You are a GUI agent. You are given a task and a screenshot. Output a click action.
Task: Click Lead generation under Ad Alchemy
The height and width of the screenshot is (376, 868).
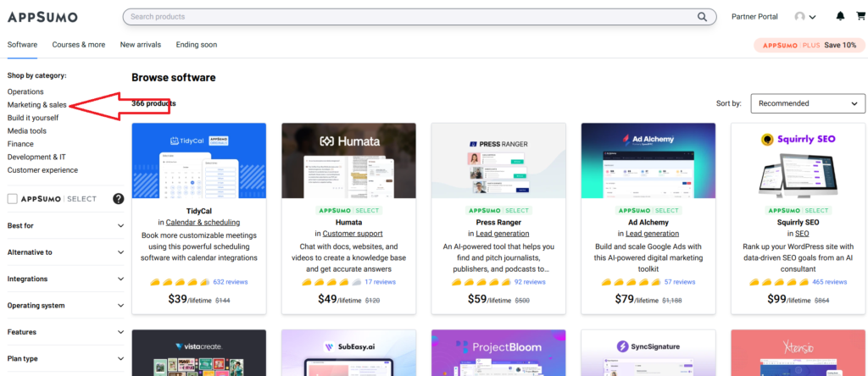tap(652, 234)
